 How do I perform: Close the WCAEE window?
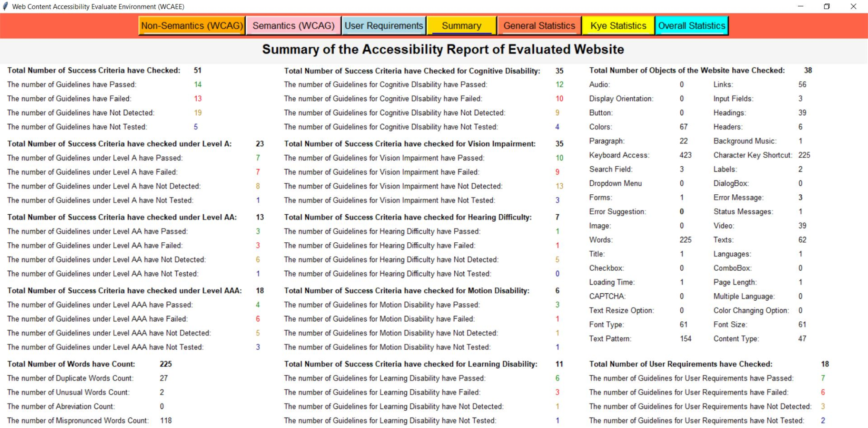point(853,6)
